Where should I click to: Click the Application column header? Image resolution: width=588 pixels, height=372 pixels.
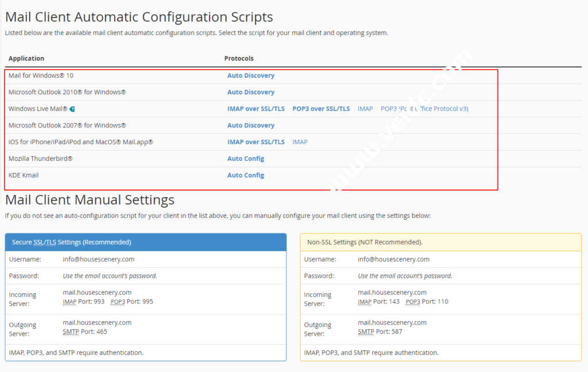[26, 59]
